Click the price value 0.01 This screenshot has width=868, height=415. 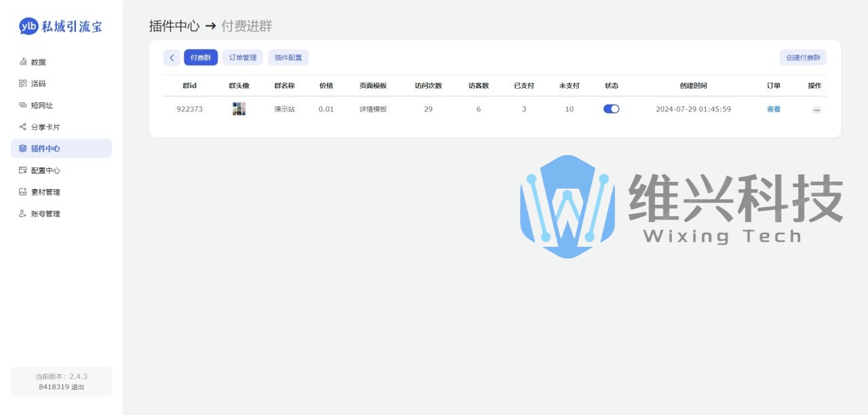(326, 109)
